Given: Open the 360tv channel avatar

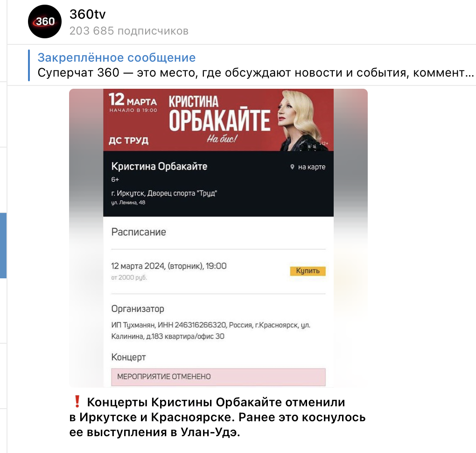Looking at the screenshot, I should (x=45, y=21).
